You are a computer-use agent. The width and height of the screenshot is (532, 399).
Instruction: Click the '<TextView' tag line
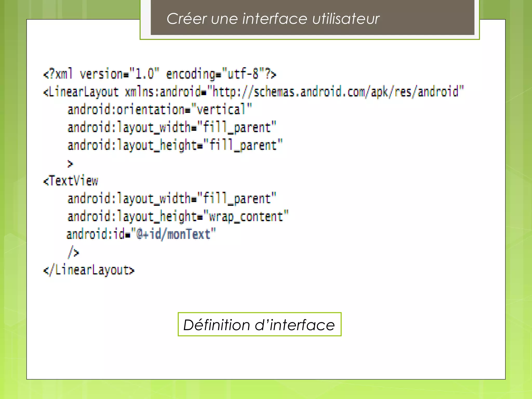point(71,181)
